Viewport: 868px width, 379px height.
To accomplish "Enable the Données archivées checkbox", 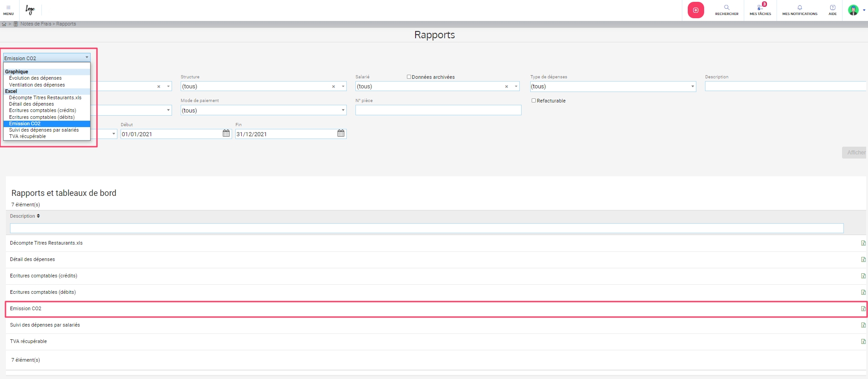I will (x=409, y=77).
